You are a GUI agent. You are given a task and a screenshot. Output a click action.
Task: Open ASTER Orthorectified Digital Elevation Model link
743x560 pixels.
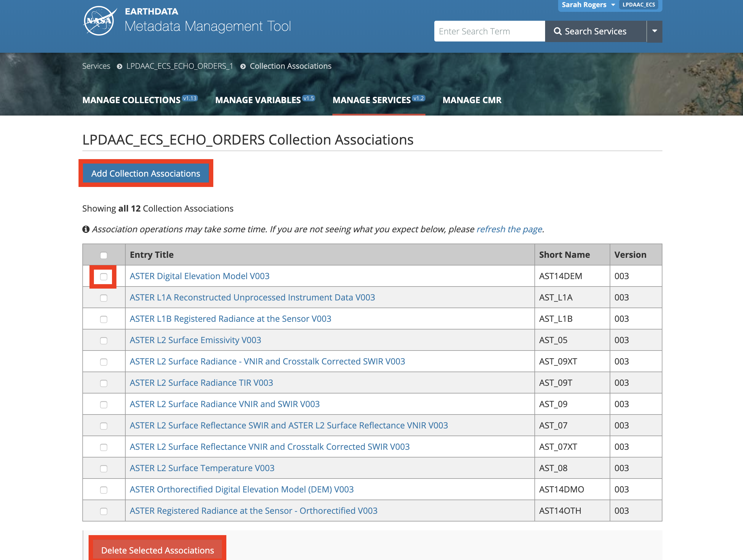coord(241,489)
